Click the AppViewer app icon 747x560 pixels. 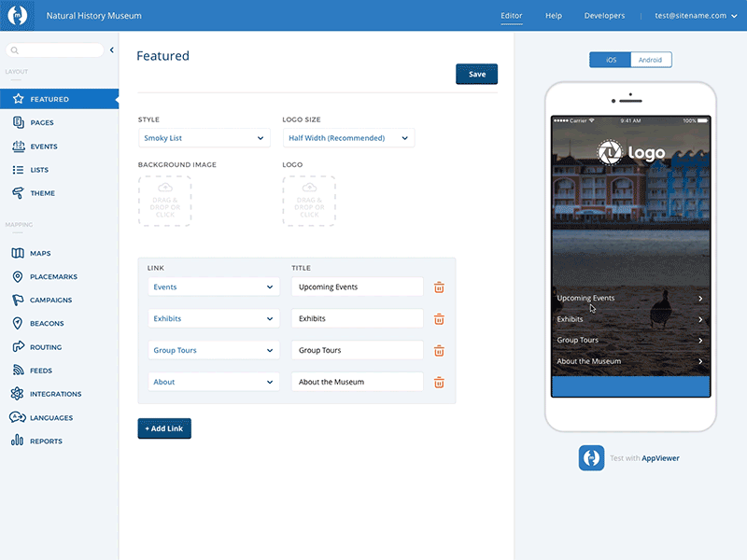591,457
